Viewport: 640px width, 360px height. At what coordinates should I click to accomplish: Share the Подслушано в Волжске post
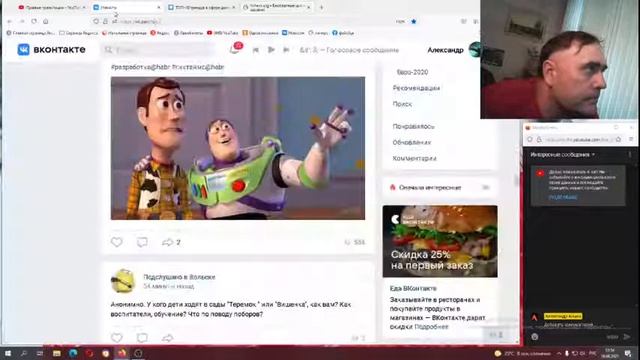tap(167, 338)
